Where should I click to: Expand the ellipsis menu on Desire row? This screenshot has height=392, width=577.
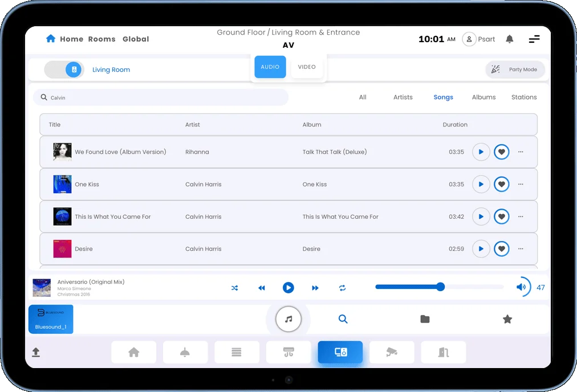point(521,249)
